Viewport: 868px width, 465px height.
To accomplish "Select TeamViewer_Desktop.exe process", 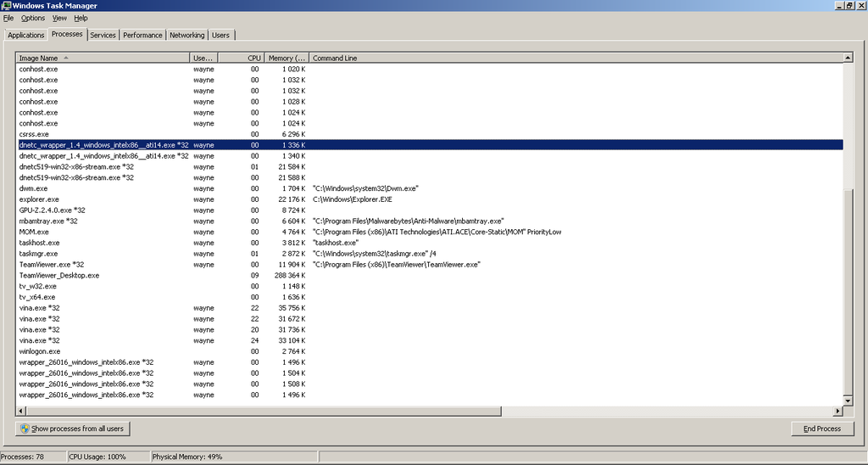I will 430,276.
